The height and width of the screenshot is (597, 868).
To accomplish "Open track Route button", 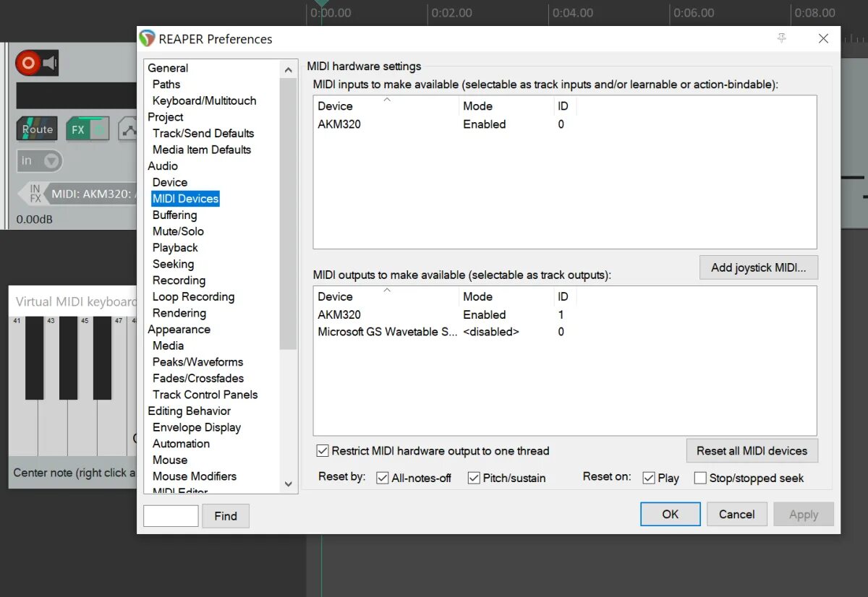I will [x=37, y=129].
